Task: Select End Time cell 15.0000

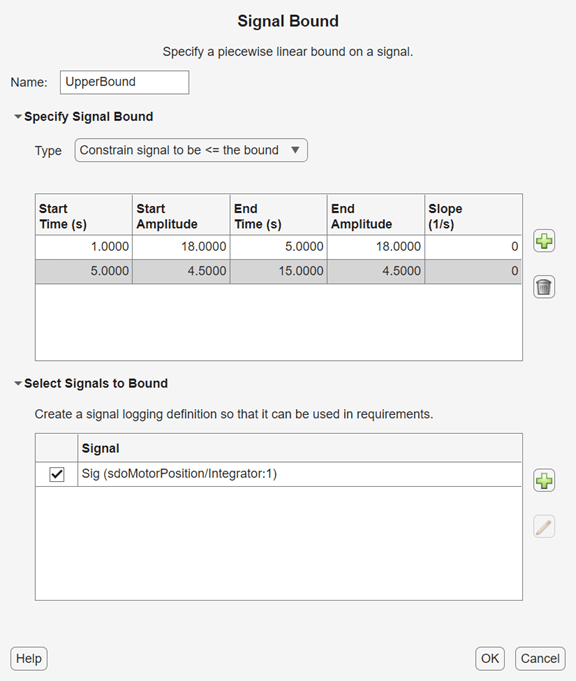Action: tap(278, 271)
